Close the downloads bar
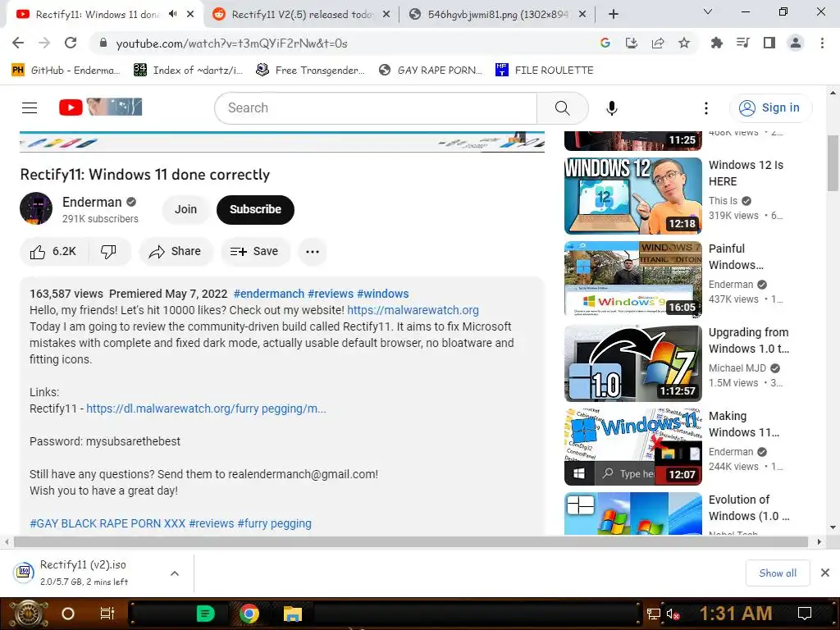The image size is (840, 630). [825, 573]
